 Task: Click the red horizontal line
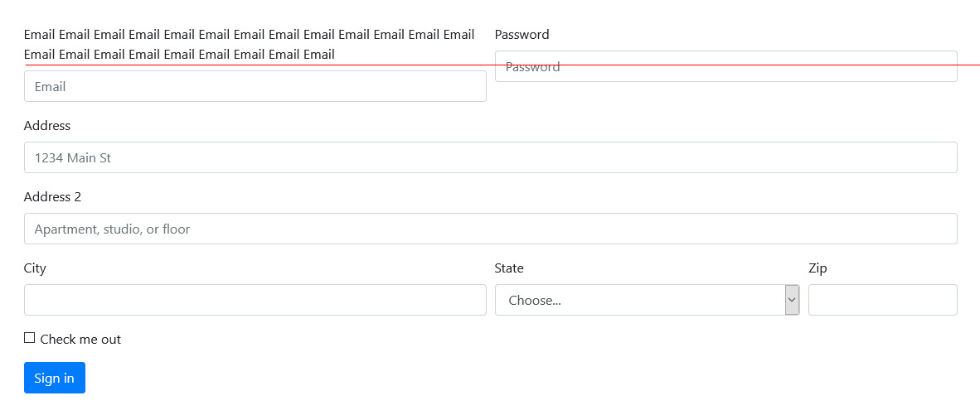pos(502,65)
